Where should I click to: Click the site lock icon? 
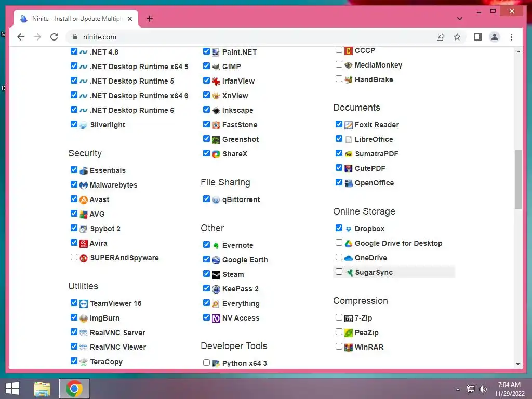[75, 37]
